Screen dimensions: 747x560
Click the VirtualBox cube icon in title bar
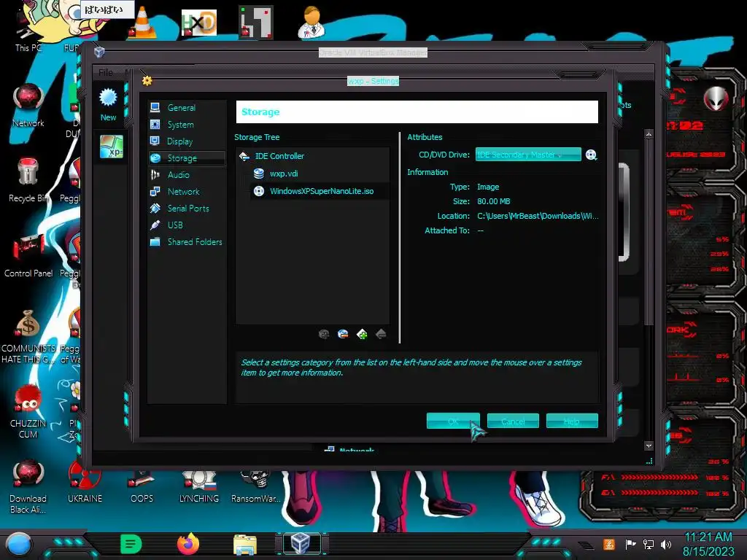(99, 52)
